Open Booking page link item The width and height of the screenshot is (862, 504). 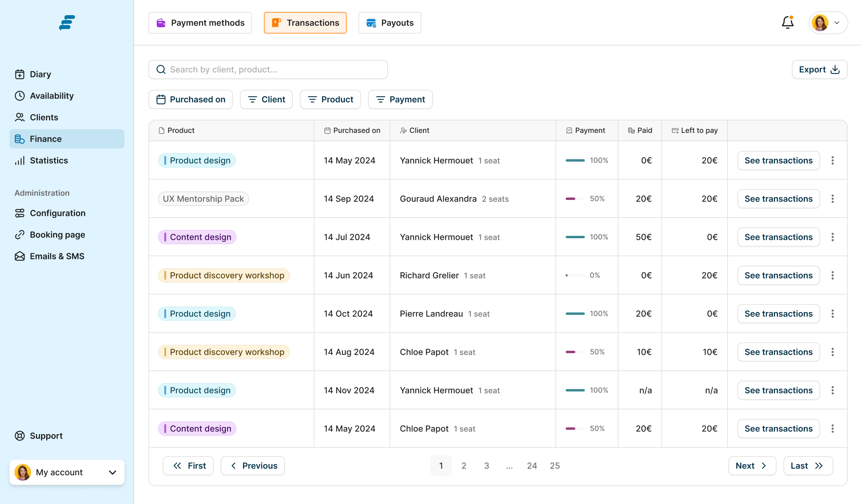[x=57, y=235]
